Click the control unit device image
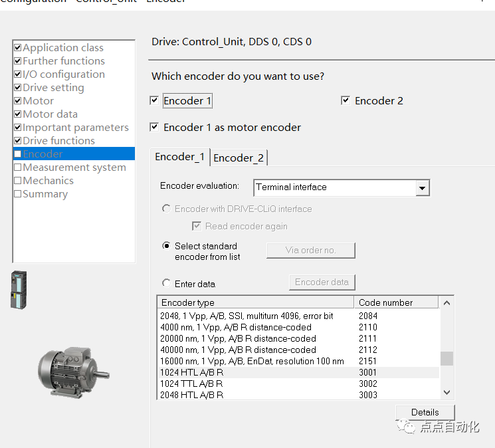The height and width of the screenshot is (448, 495). (x=19, y=290)
